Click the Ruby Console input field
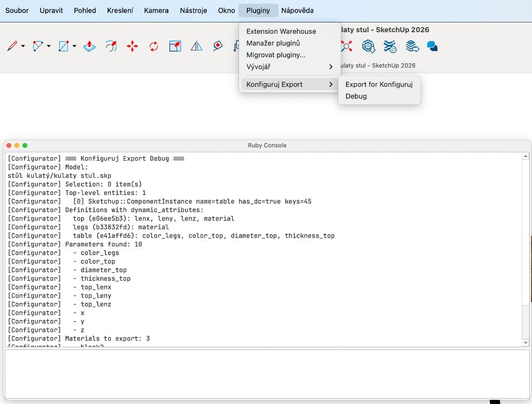The image size is (532, 404). 267,374
